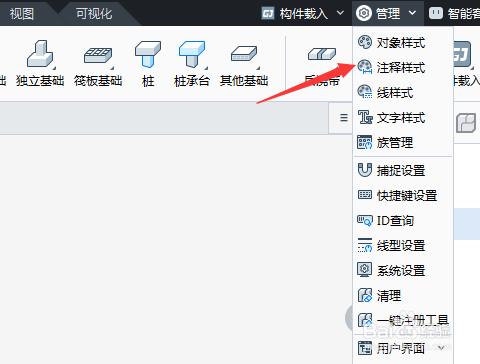Select the 桩 pile tool
480x364 pixels.
point(148,63)
